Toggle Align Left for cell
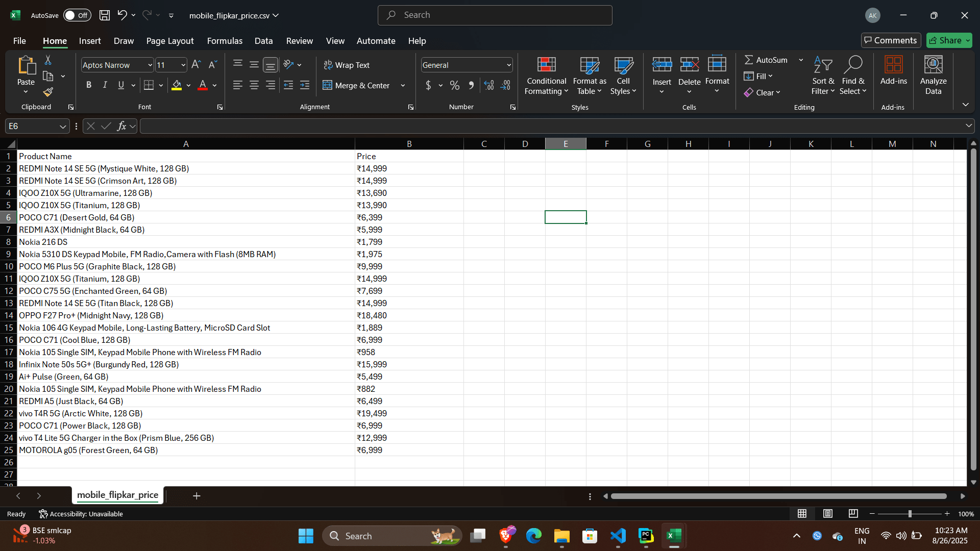 coord(238,85)
